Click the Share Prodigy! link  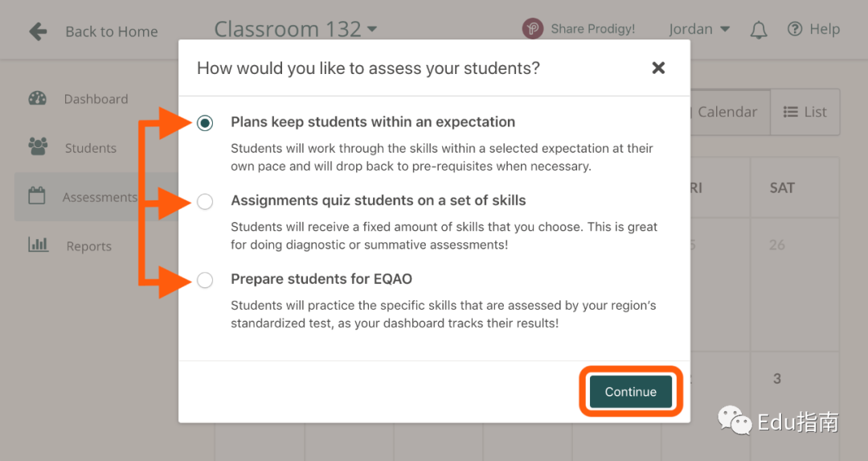[x=593, y=30]
